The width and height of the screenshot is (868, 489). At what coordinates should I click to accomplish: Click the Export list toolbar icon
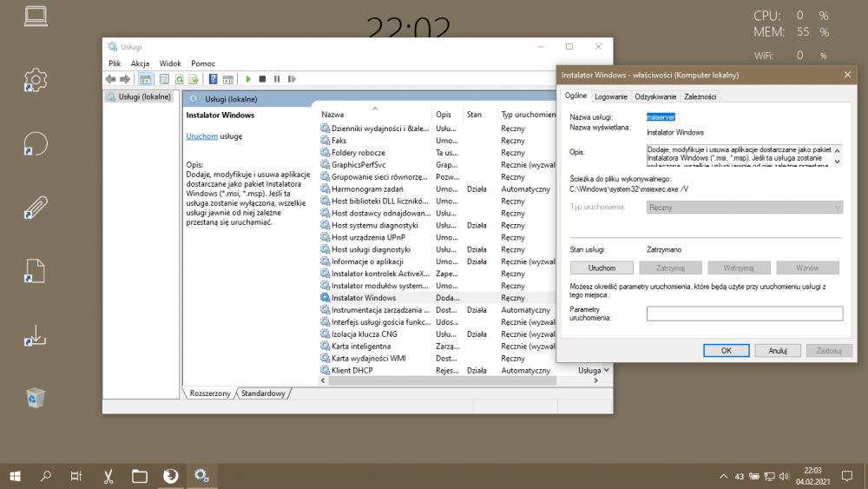[194, 79]
